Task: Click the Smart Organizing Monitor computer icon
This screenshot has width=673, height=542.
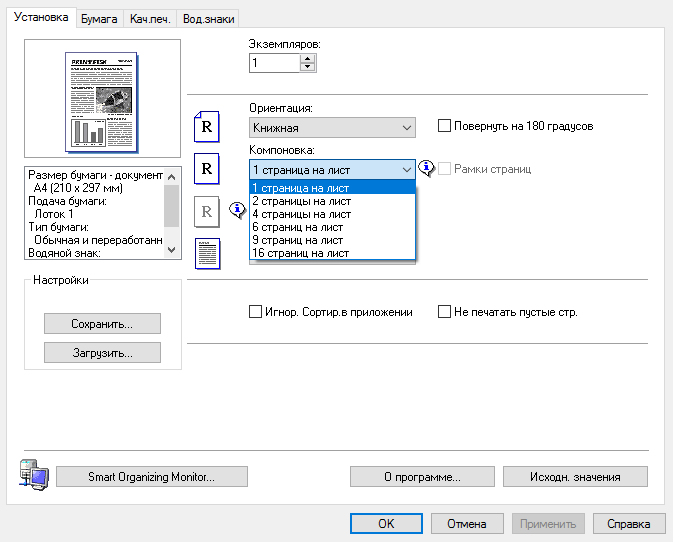Action: coord(30,475)
